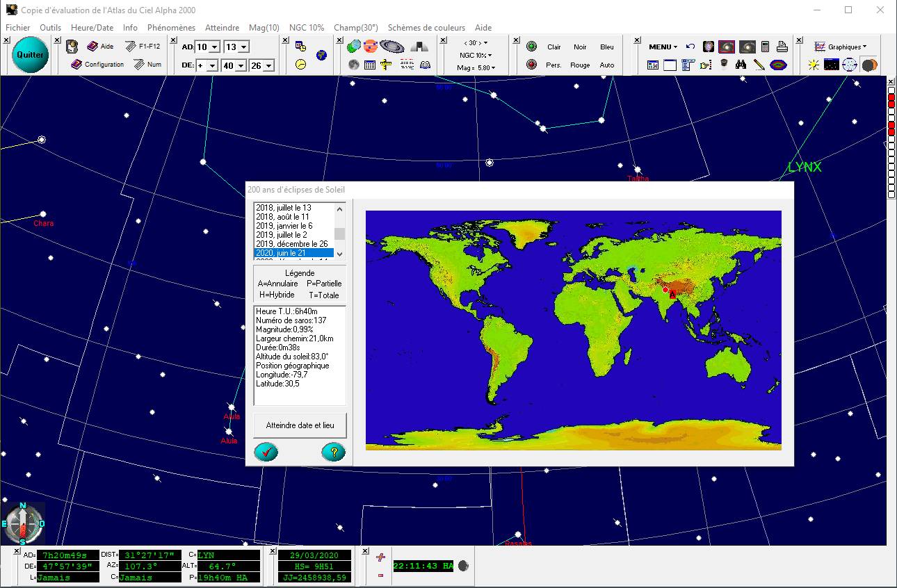Image resolution: width=897 pixels, height=588 pixels.
Task: Toggle the green round light button
Action: [532, 47]
